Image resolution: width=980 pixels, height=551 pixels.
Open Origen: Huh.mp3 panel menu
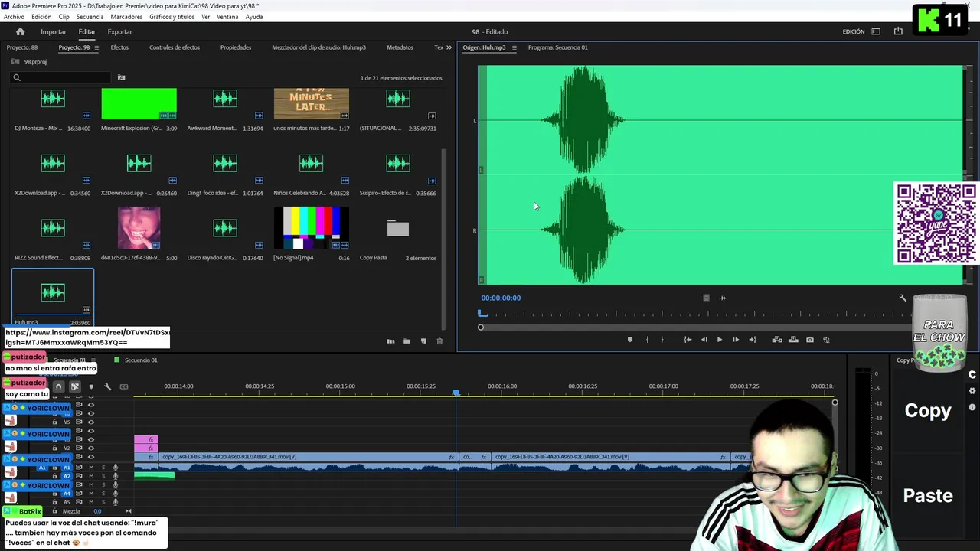[514, 47]
